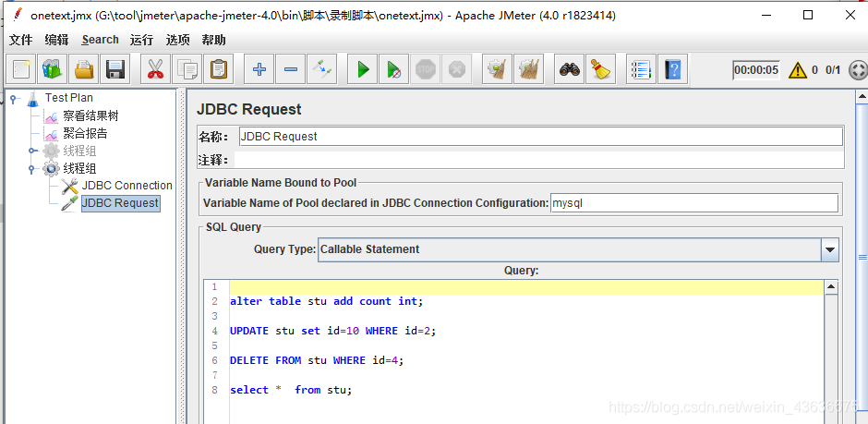
Task: Open the 文件 menu
Action: 21,40
